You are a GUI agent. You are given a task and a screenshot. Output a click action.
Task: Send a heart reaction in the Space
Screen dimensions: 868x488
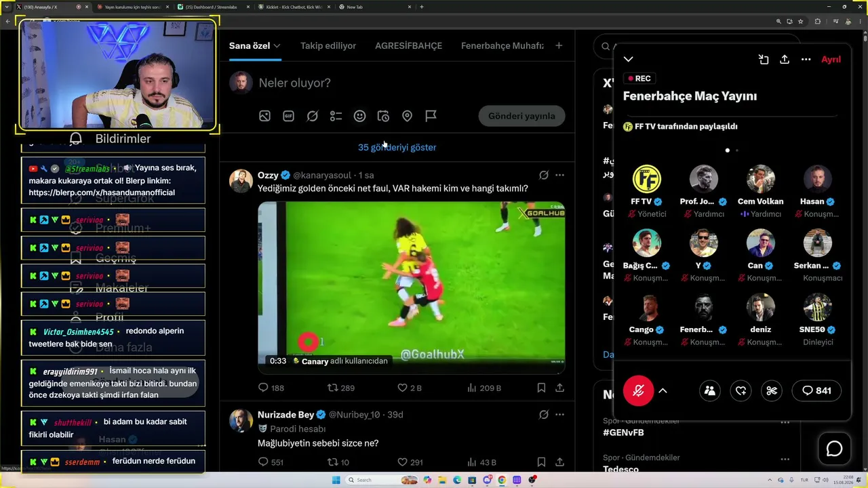tap(741, 390)
